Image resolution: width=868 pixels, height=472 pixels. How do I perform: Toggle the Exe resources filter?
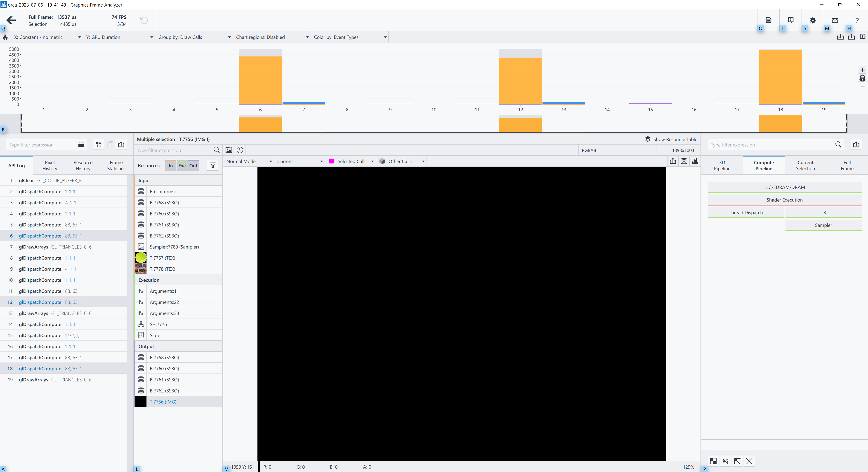tap(182, 166)
